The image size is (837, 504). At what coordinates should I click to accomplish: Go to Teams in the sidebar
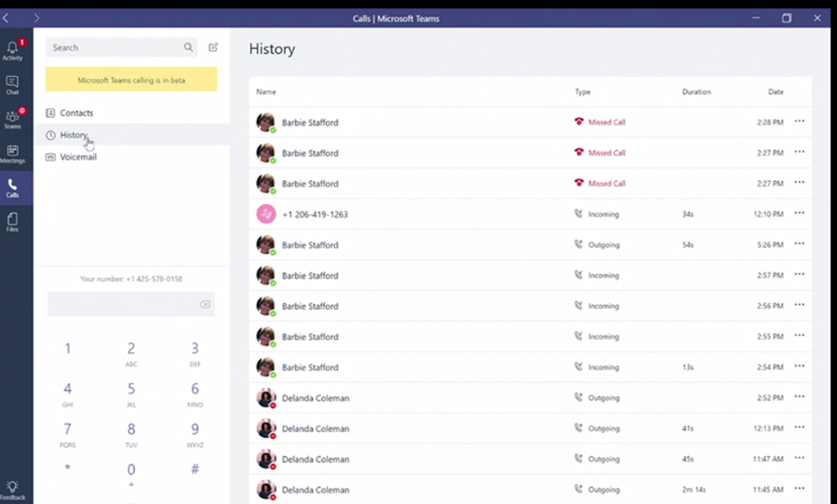[12, 118]
